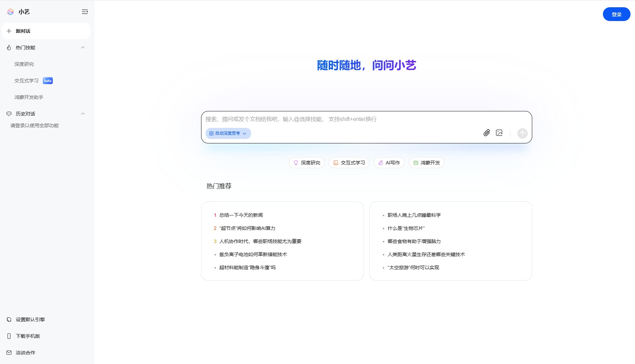Click the 洽谈合作 envelope icon
This screenshot has width=635, height=364.
click(x=9, y=352)
